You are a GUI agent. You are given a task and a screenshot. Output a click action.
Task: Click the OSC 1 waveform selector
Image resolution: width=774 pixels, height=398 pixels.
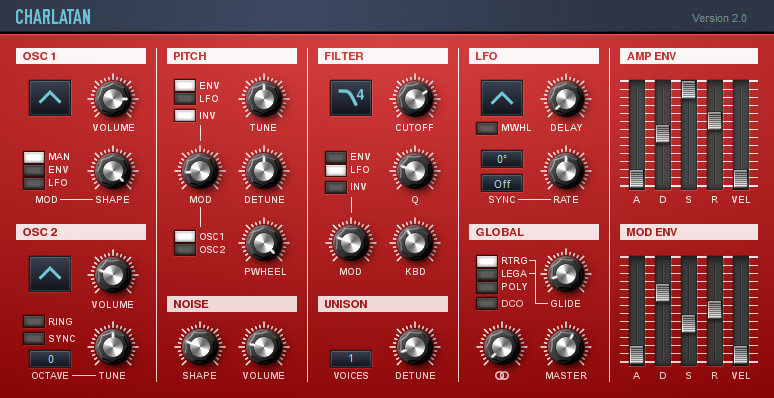pos(50,98)
